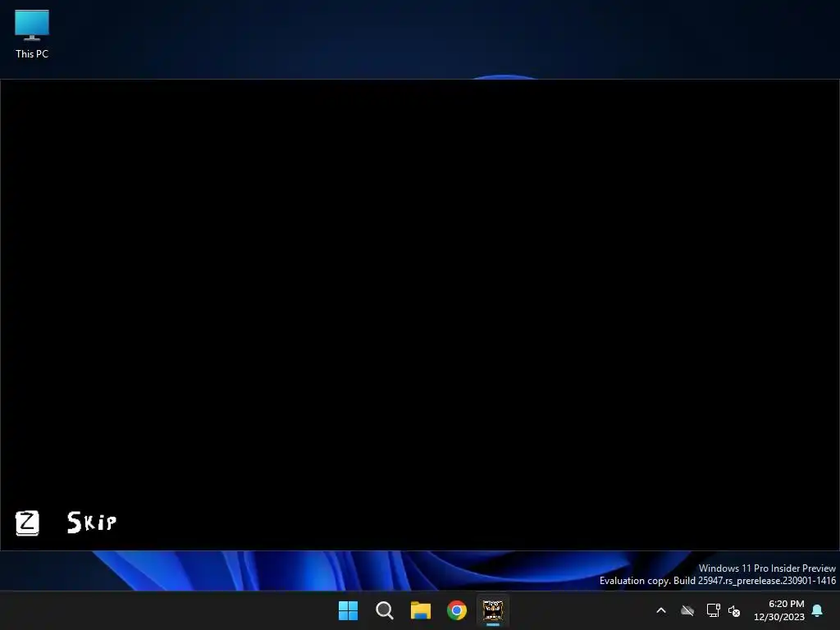Image resolution: width=840 pixels, height=630 pixels.
Task: Open notifications bell icon
Action: [818, 610]
